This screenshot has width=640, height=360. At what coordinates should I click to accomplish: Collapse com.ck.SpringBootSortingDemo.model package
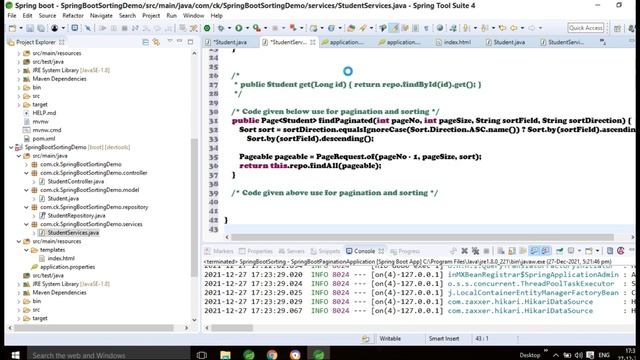[27, 190]
